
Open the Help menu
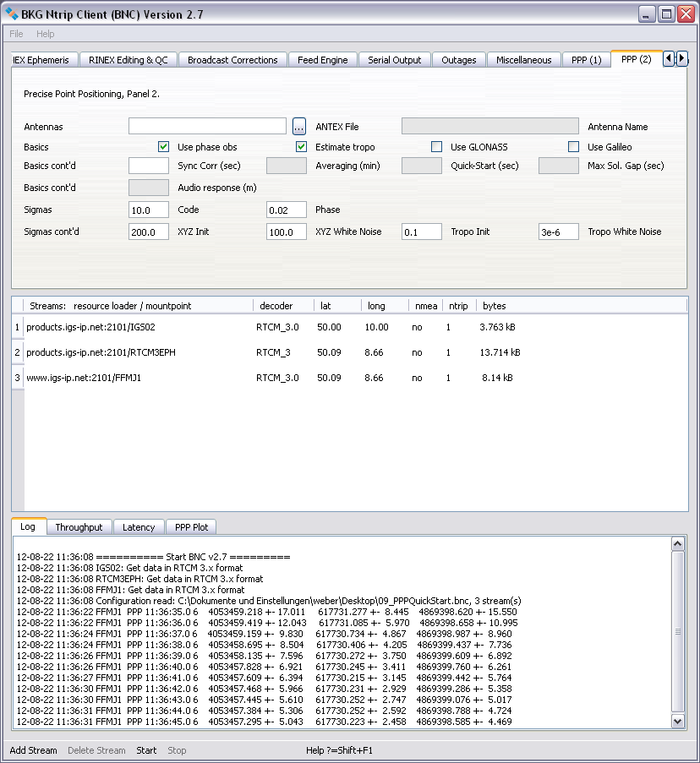[x=45, y=34]
